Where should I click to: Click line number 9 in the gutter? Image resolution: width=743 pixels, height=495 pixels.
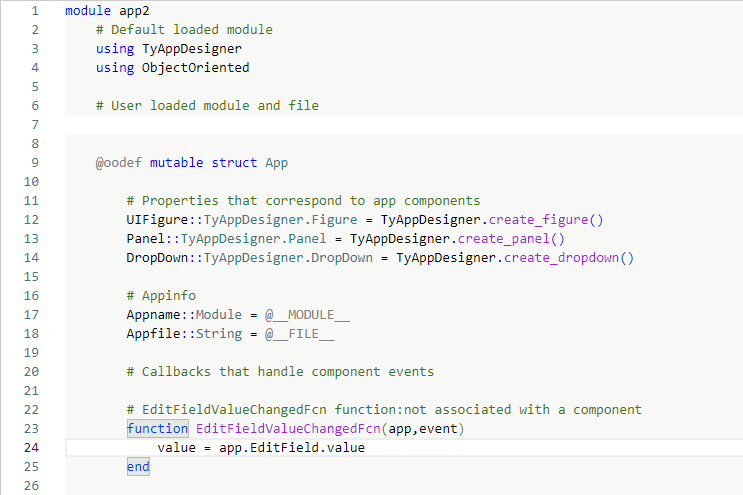pyautogui.click(x=35, y=163)
